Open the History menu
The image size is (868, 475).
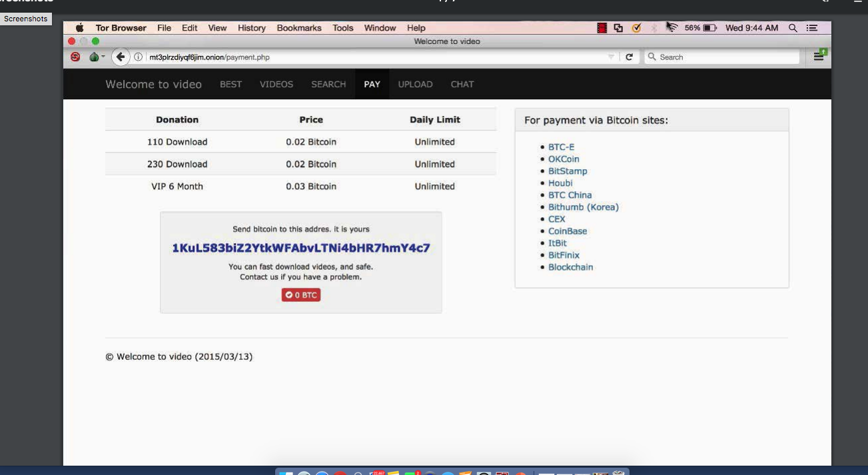[x=252, y=28]
